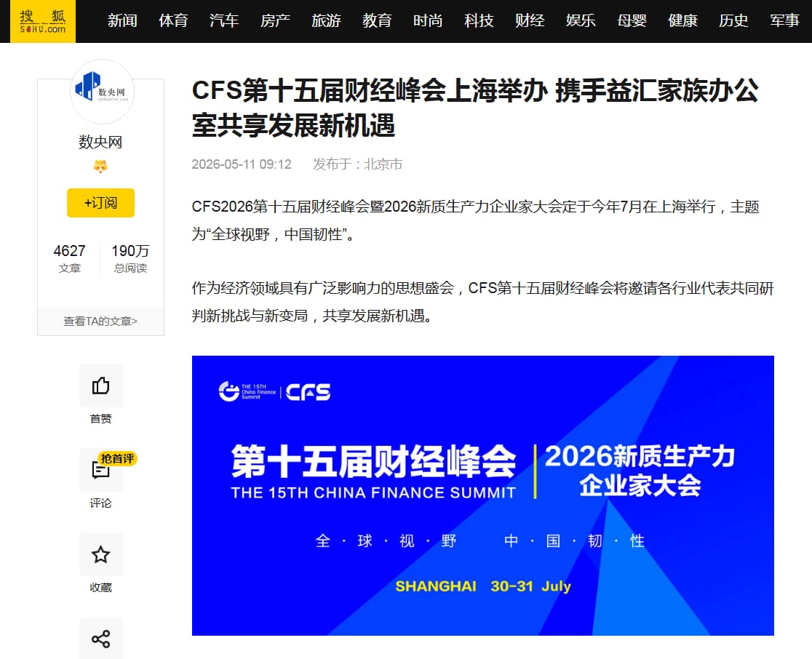812x659 pixels.
Task: Open the Sohu logo homepage link
Action: [x=43, y=21]
